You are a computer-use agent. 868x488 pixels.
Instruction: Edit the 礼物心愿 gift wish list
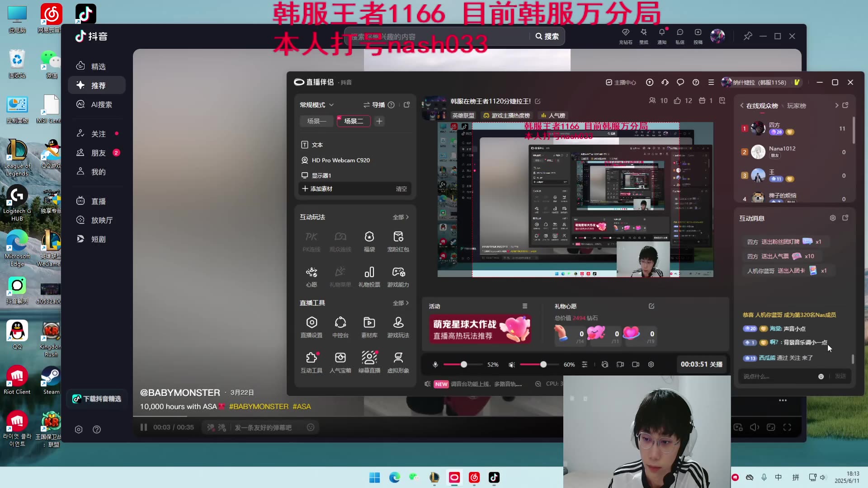pos(651,306)
